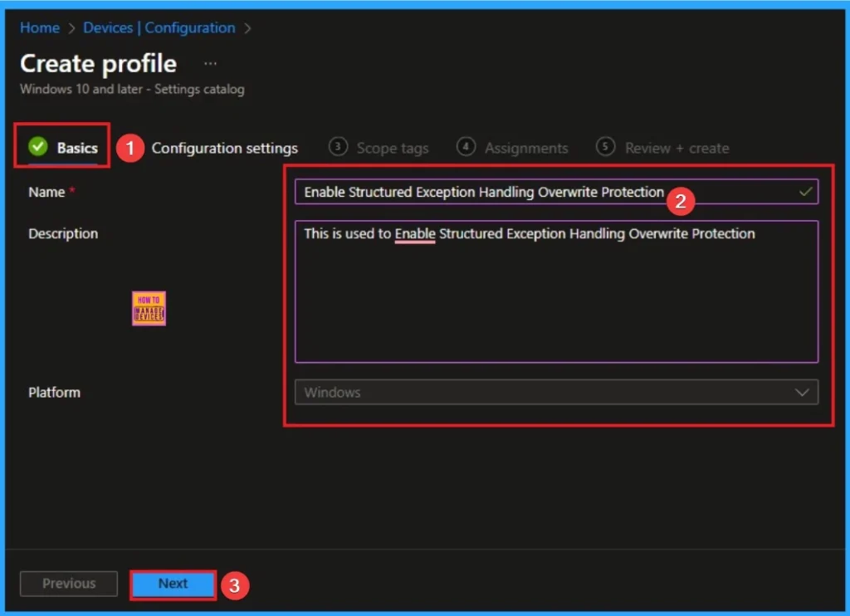Click the validation checkmark in the Name field

coord(804,191)
